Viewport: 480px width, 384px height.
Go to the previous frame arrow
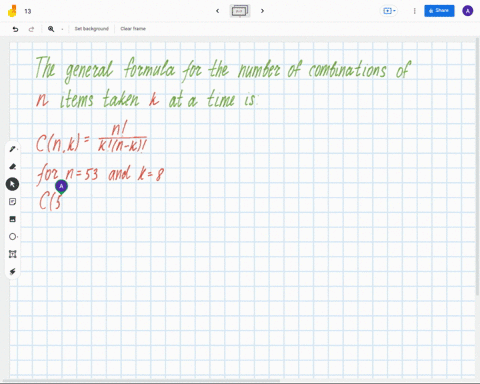pos(218,11)
